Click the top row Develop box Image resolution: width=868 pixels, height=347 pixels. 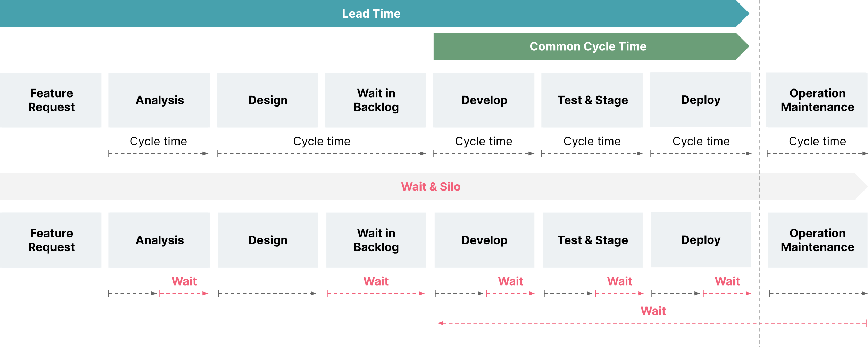[x=484, y=100]
